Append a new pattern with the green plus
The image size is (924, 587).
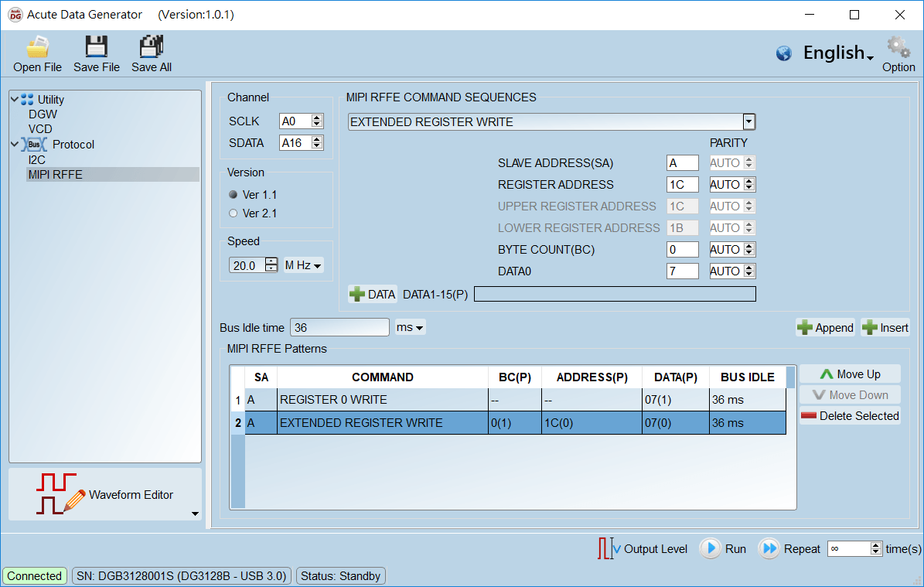point(825,327)
